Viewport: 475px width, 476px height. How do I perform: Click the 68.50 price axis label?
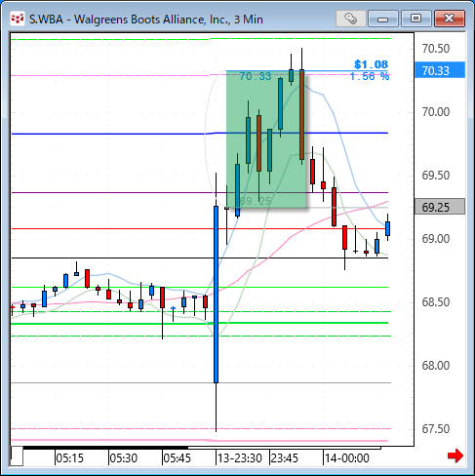pyautogui.click(x=436, y=302)
